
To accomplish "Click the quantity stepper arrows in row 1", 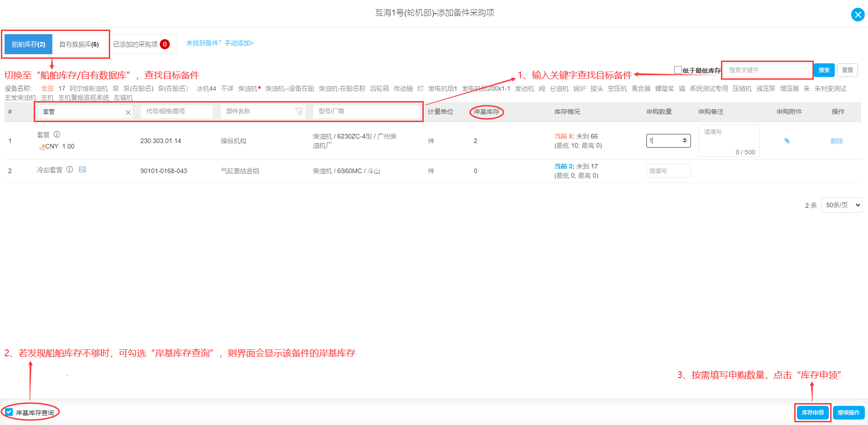I will (685, 141).
